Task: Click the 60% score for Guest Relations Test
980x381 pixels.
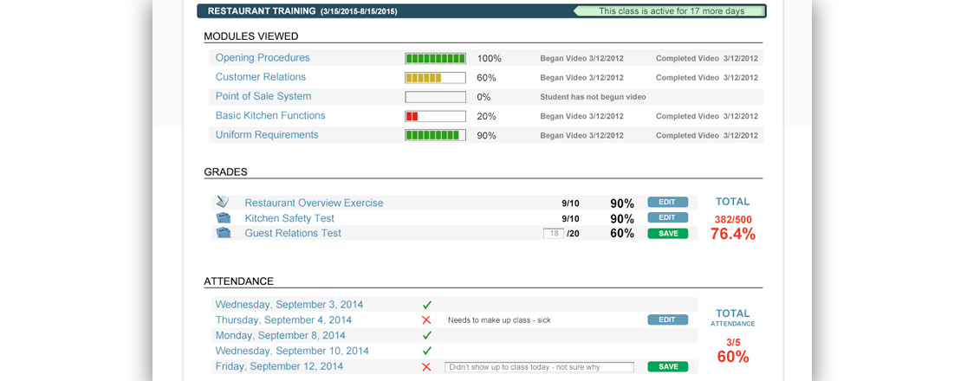Action: click(x=622, y=234)
